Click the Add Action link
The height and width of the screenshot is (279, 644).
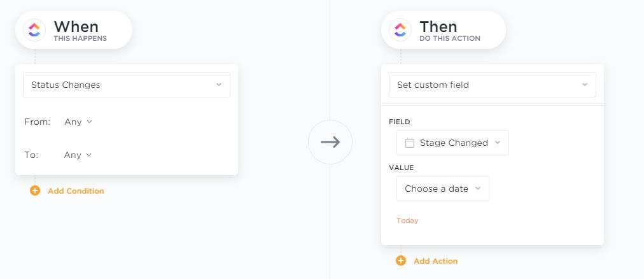coord(435,261)
